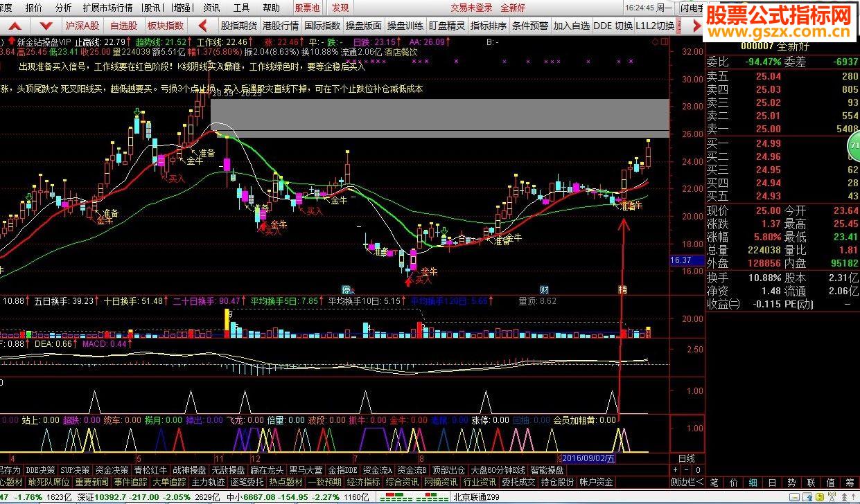Open the 分析 menu

click(x=63, y=8)
